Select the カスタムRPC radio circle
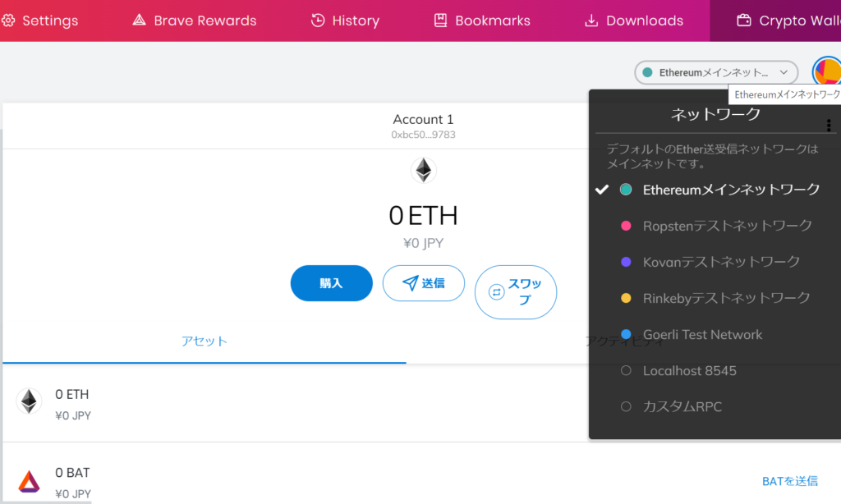 coord(626,406)
